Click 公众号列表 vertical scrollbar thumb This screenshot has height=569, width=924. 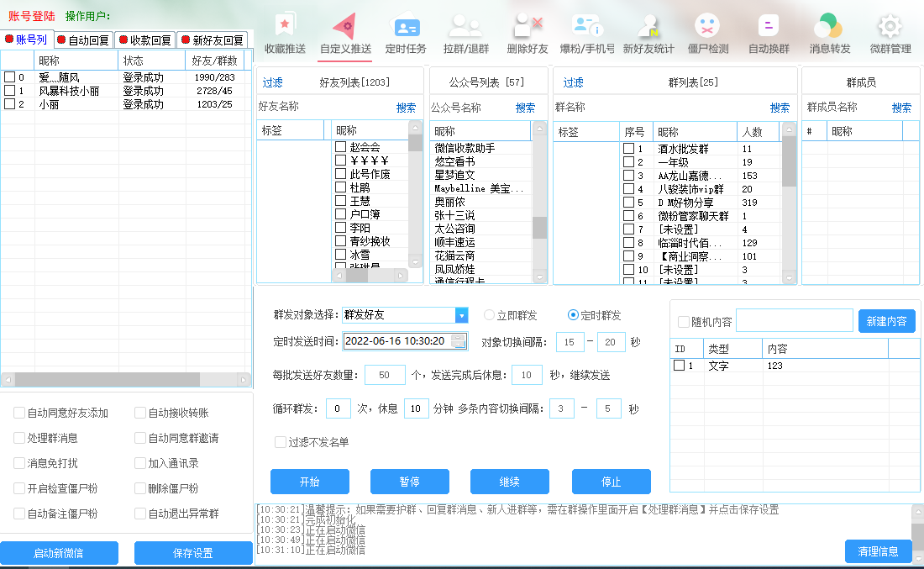(x=539, y=228)
